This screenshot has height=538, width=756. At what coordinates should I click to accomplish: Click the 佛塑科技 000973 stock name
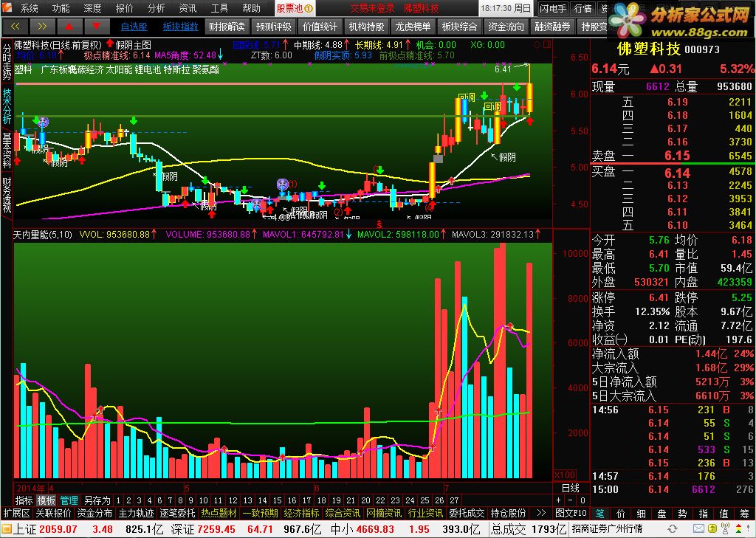tap(668, 49)
